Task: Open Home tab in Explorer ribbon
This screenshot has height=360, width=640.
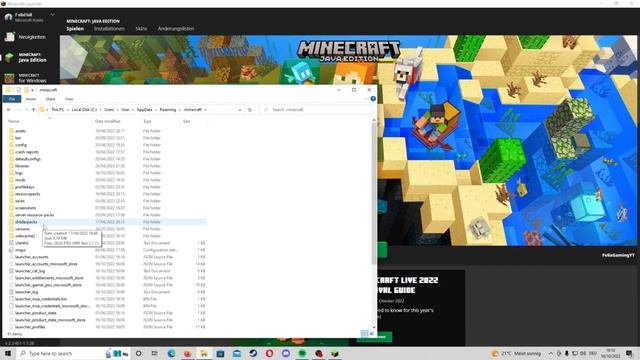Action: click(x=31, y=99)
